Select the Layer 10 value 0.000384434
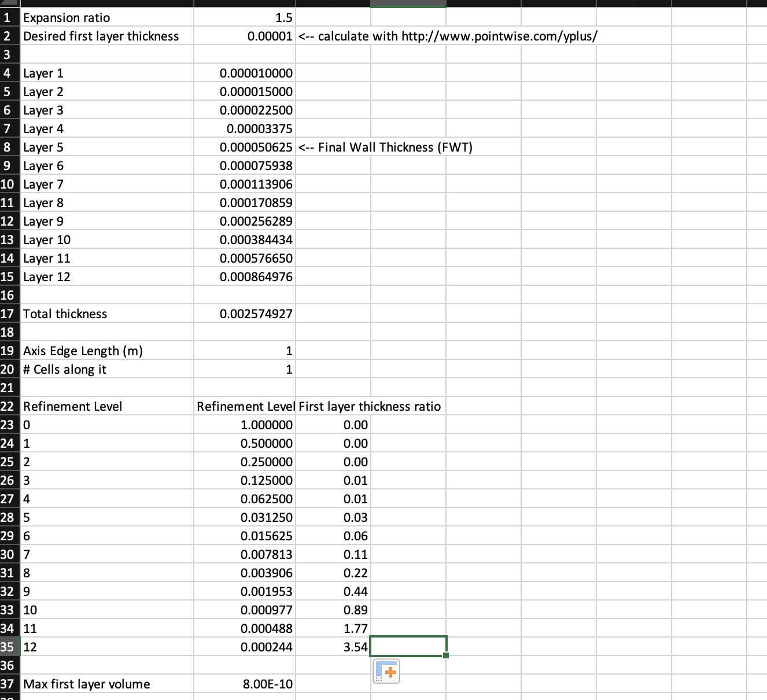 click(x=245, y=240)
